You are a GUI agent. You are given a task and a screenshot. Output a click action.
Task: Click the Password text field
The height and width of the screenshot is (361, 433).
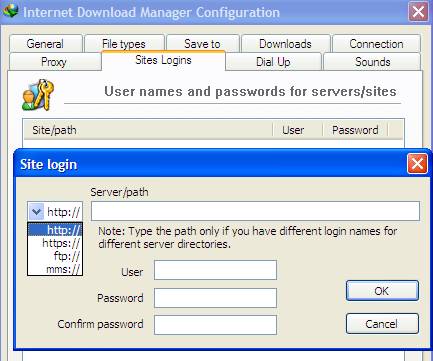pos(215,298)
